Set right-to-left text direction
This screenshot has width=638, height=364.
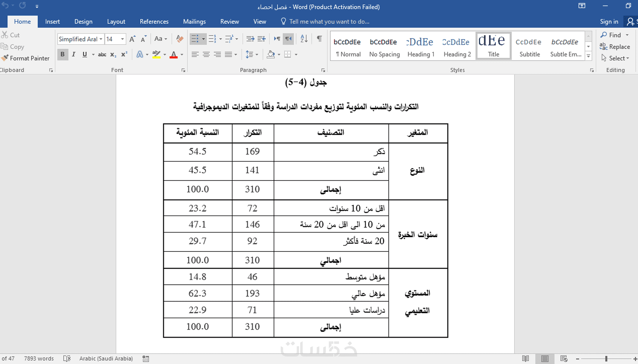288,39
